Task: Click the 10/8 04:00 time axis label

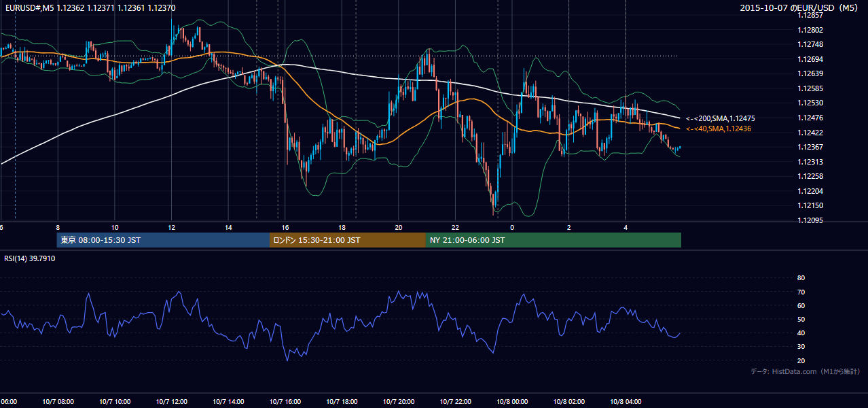Action: coord(625,401)
